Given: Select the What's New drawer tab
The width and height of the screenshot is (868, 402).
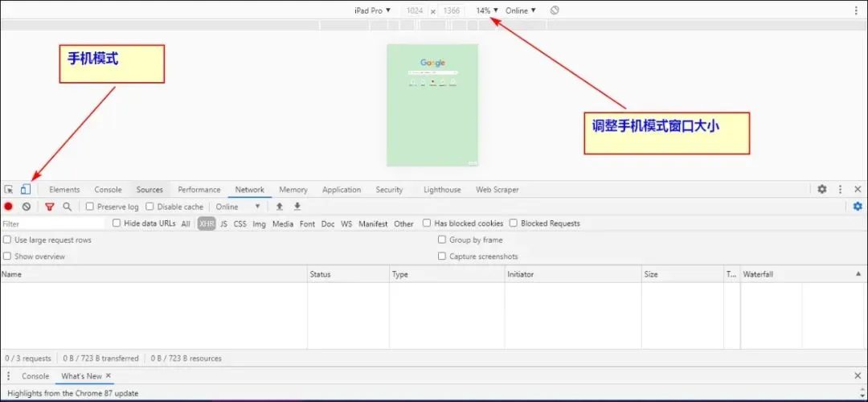Looking at the screenshot, I should 81,376.
